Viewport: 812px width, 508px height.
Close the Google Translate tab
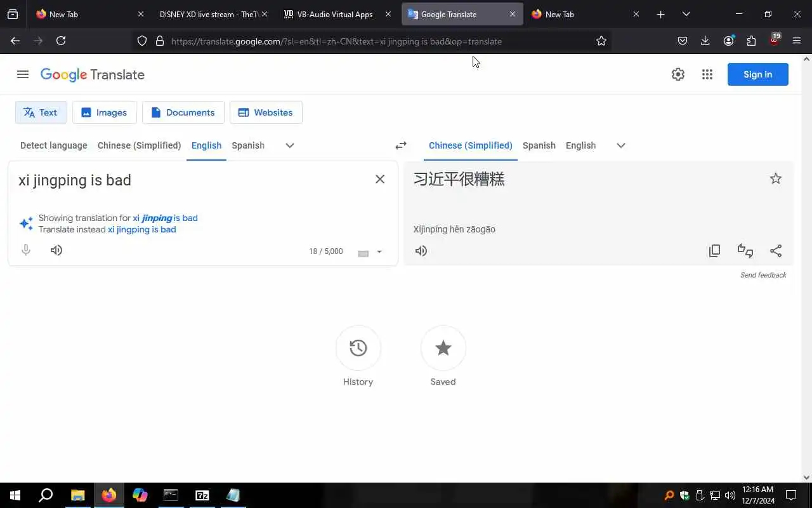click(513, 14)
